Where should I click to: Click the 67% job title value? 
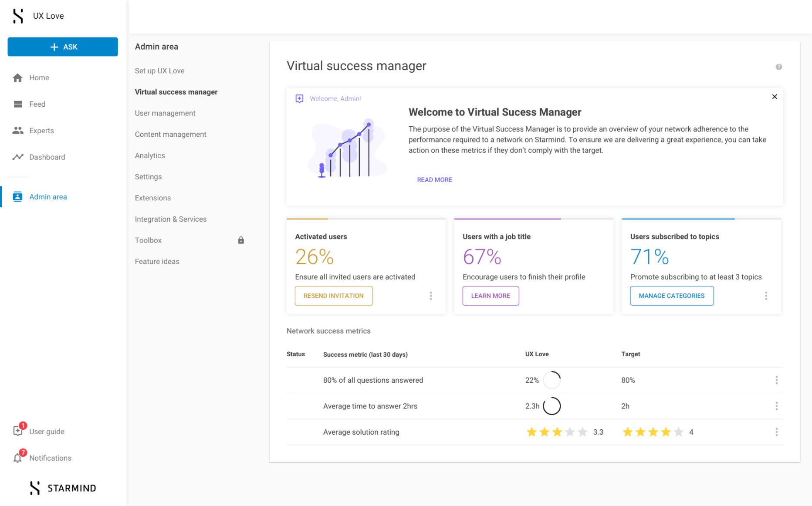tap(482, 256)
